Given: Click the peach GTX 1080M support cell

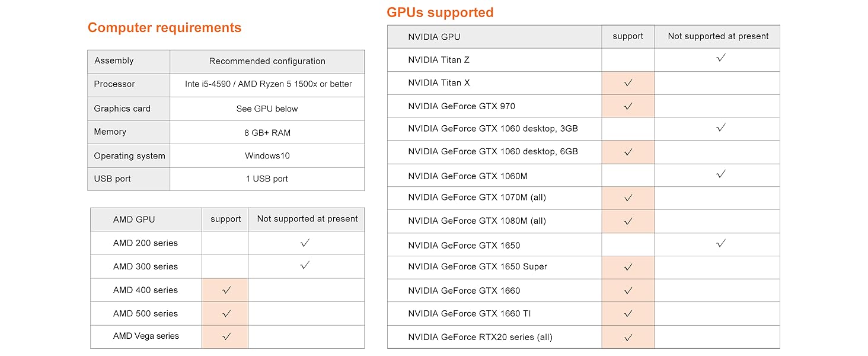Looking at the screenshot, I should 628,221.
